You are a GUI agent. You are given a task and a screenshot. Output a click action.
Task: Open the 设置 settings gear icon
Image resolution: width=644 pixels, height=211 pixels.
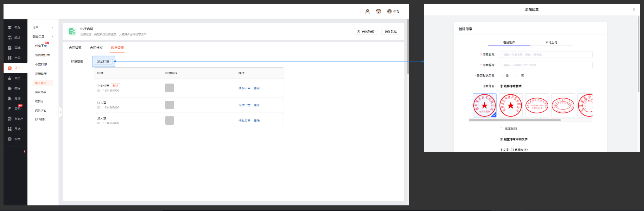pyautogui.click(x=9, y=139)
